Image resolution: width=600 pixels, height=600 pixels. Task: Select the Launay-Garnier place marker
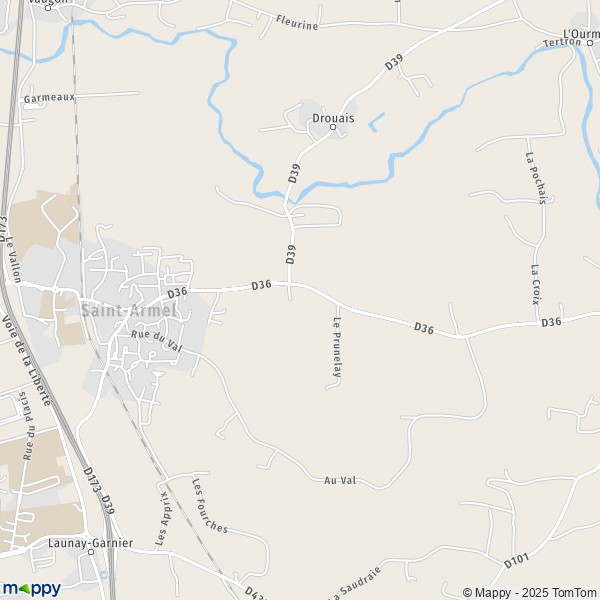click(x=91, y=552)
